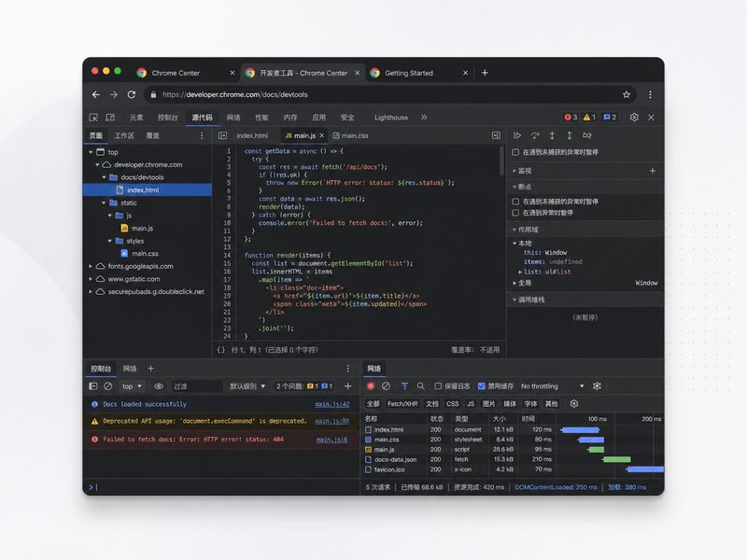Toggle device toolbar icon
This screenshot has width=747, height=560.
110,118
